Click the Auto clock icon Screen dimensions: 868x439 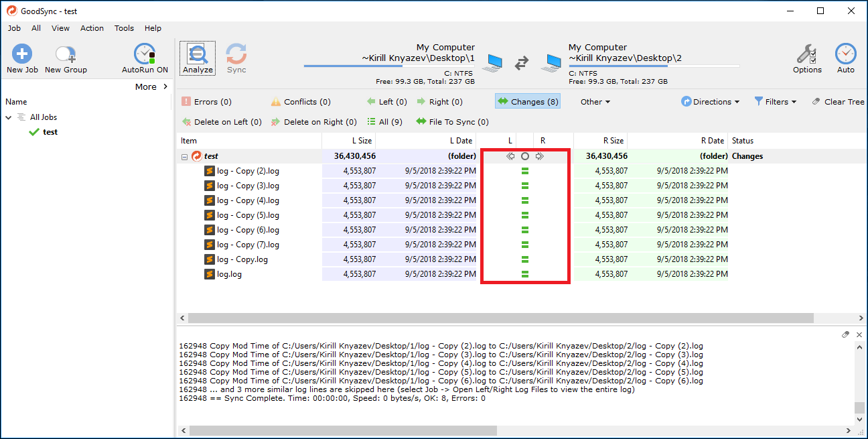845,58
